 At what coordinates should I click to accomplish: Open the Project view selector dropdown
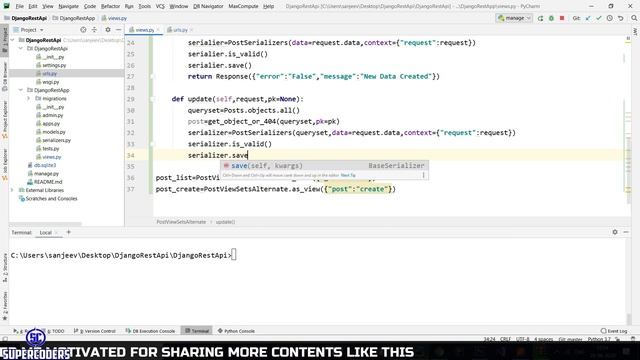pos(28,30)
